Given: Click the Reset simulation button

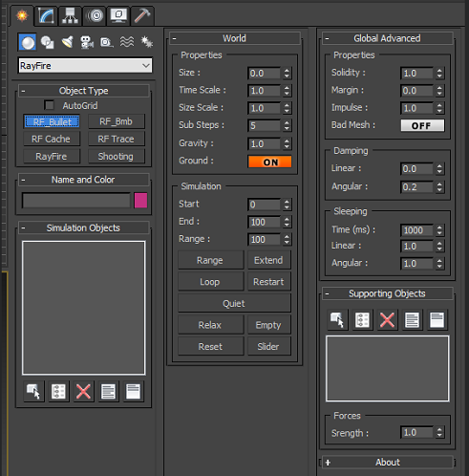Looking at the screenshot, I should (210, 347).
